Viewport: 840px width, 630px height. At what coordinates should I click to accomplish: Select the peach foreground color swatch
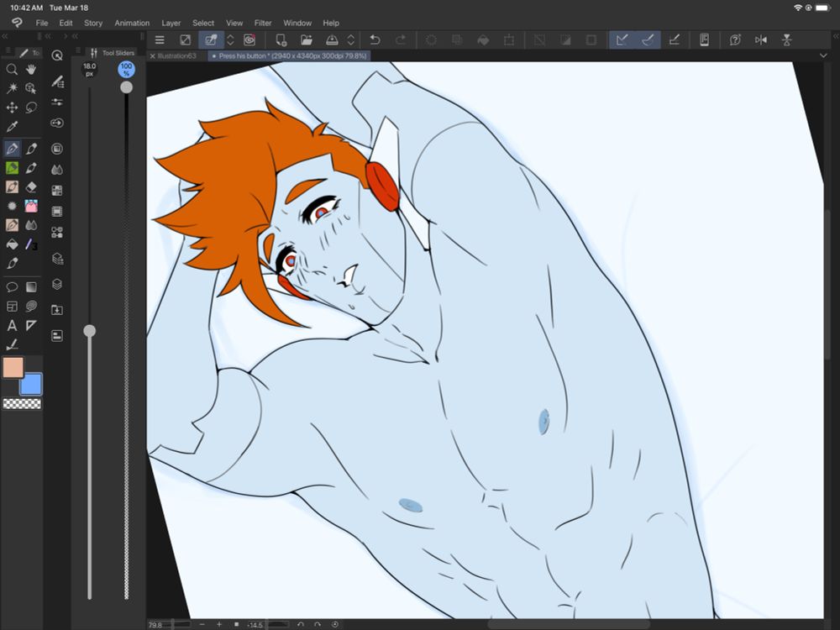(13, 368)
